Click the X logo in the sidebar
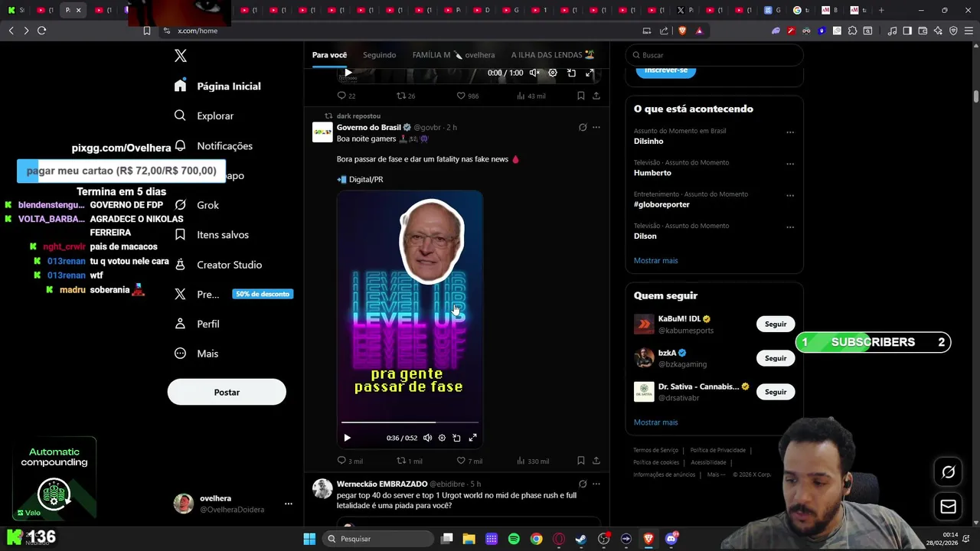The width and height of the screenshot is (980, 551). pyautogui.click(x=181, y=56)
